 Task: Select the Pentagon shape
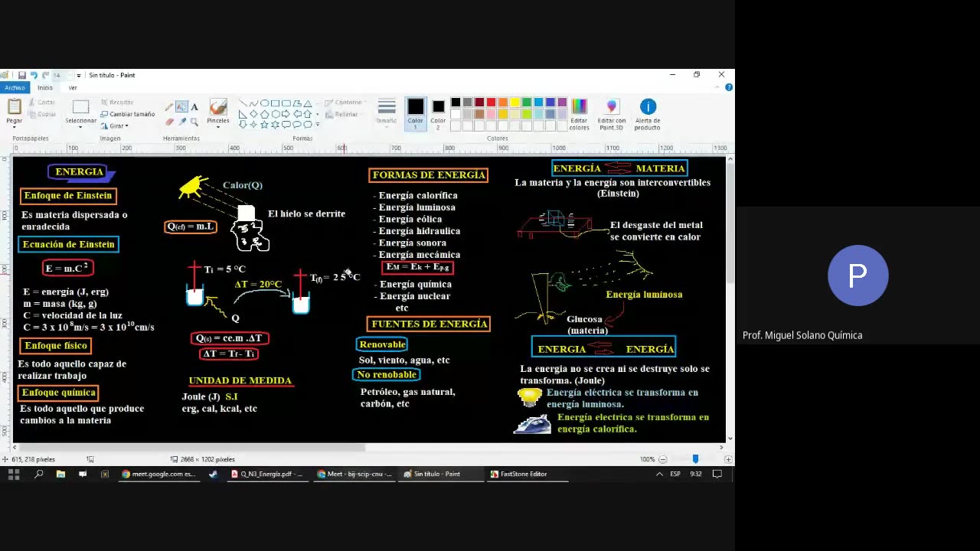[264, 114]
